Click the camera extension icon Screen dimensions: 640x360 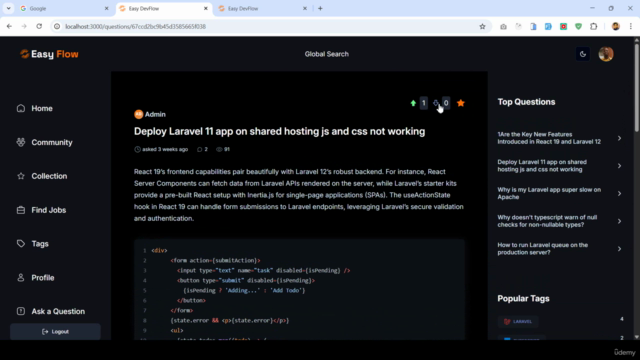coord(503,27)
